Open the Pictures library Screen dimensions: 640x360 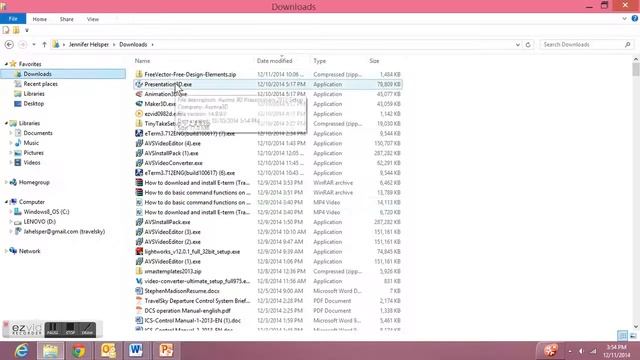[33, 153]
